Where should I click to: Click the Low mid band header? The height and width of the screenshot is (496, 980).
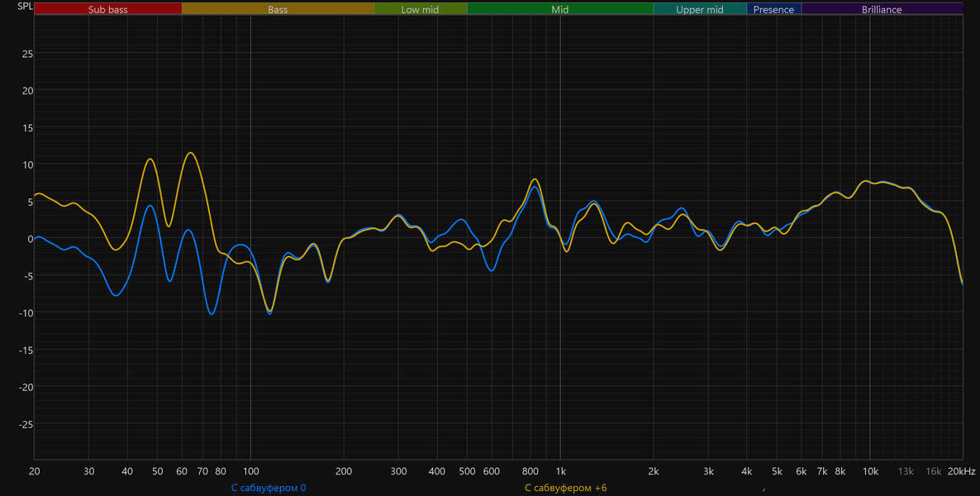point(420,9)
